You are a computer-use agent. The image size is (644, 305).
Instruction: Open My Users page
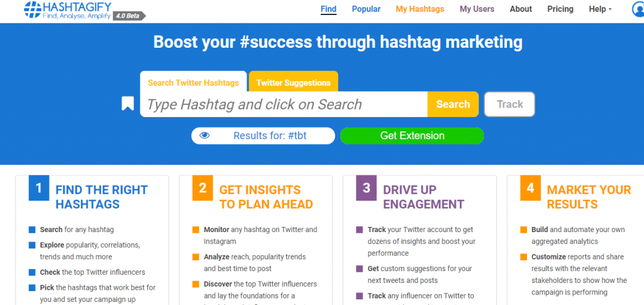(x=477, y=9)
